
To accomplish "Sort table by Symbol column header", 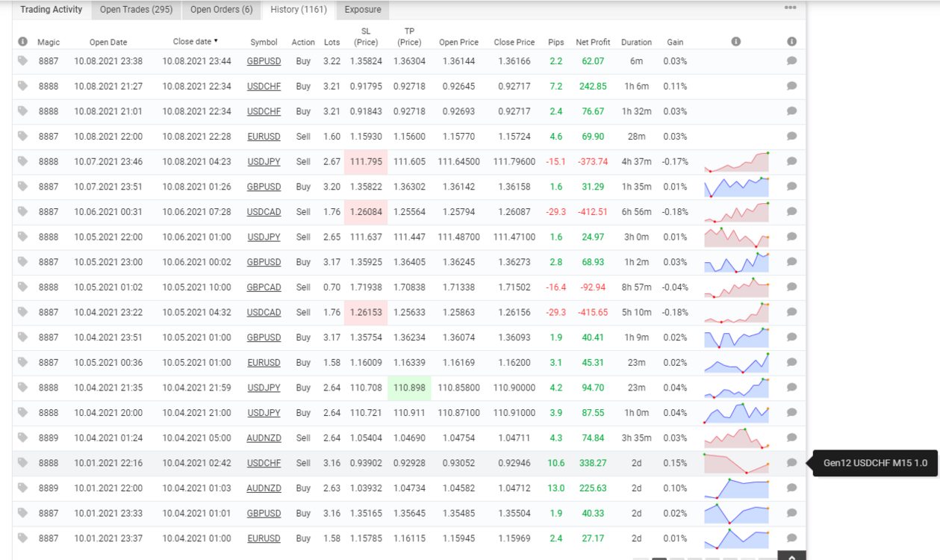I will 264,43.
